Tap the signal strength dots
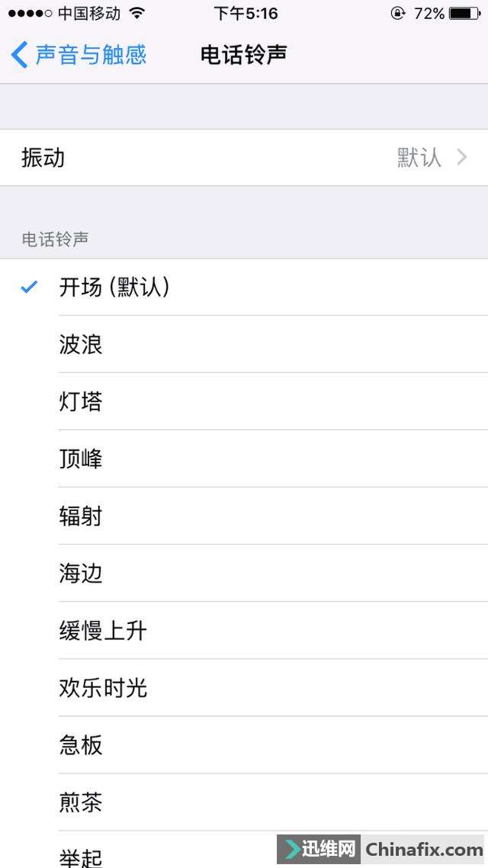This screenshot has height=868, width=488. tap(30, 13)
